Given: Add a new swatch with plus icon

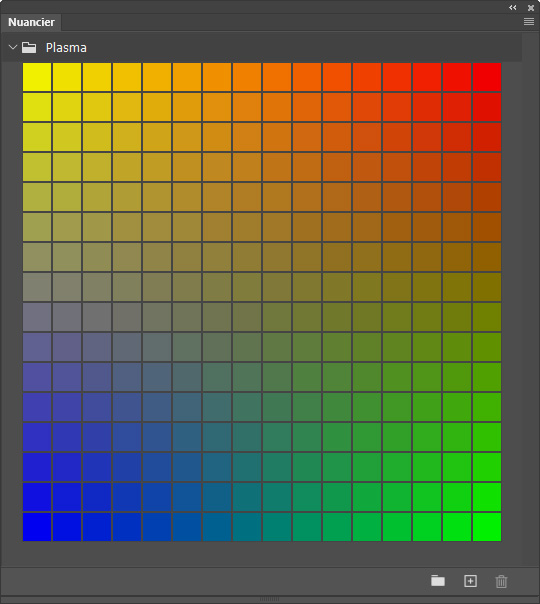Looking at the screenshot, I should [x=470, y=581].
